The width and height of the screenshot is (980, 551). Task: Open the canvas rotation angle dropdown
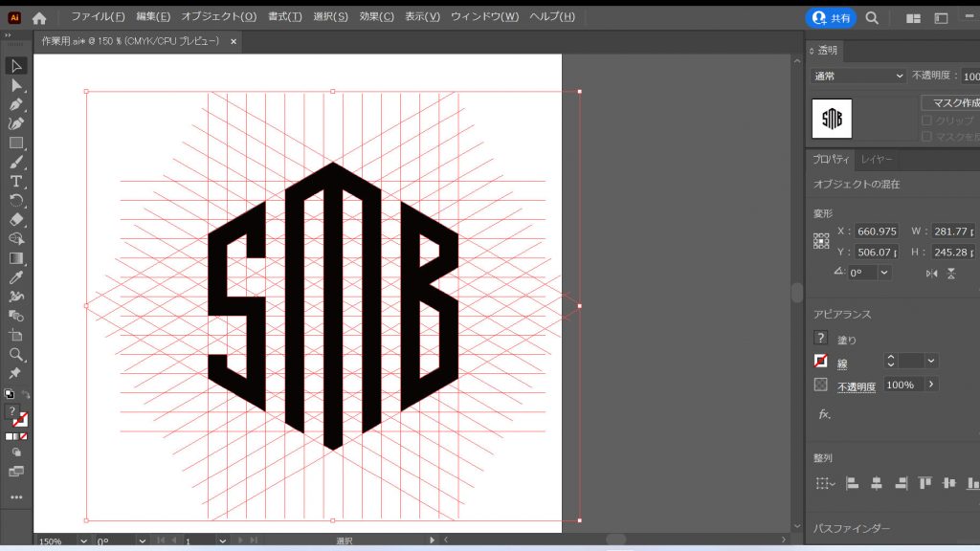point(142,541)
